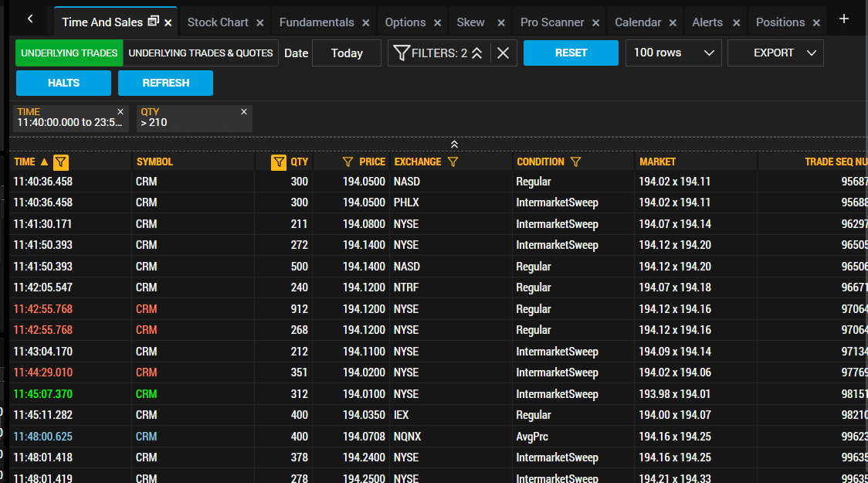Toggle FILTERS: 2 panel expander
The height and width of the screenshot is (483, 868).
point(476,53)
